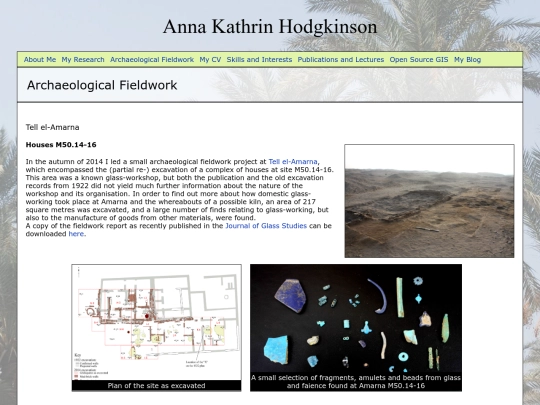The width and height of the screenshot is (540, 405).
Task: Click the desert excavation site photo
Action: (429, 201)
